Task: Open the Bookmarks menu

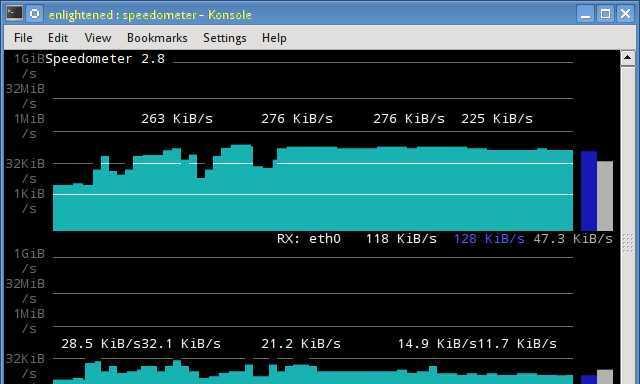Action: [x=157, y=38]
